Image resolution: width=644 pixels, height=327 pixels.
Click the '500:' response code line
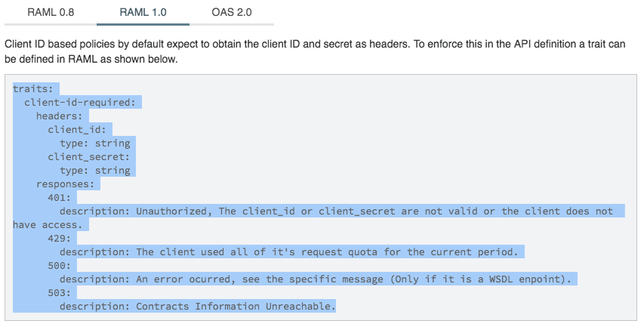pyautogui.click(x=60, y=266)
